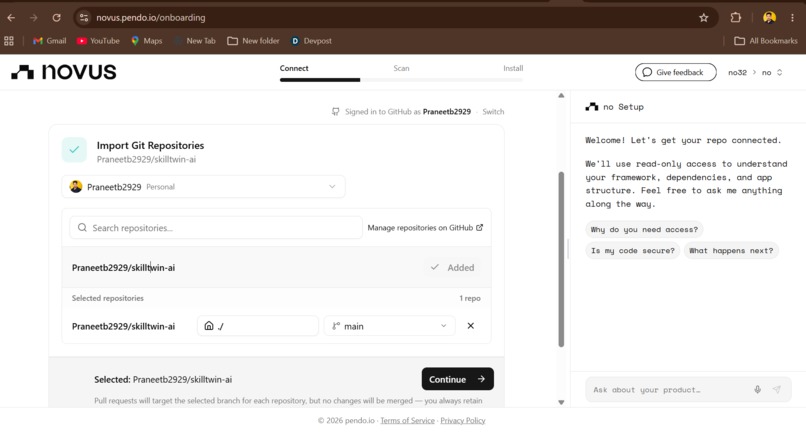Click the browser forward arrow
The height and width of the screenshot is (432, 806).
click(x=33, y=17)
